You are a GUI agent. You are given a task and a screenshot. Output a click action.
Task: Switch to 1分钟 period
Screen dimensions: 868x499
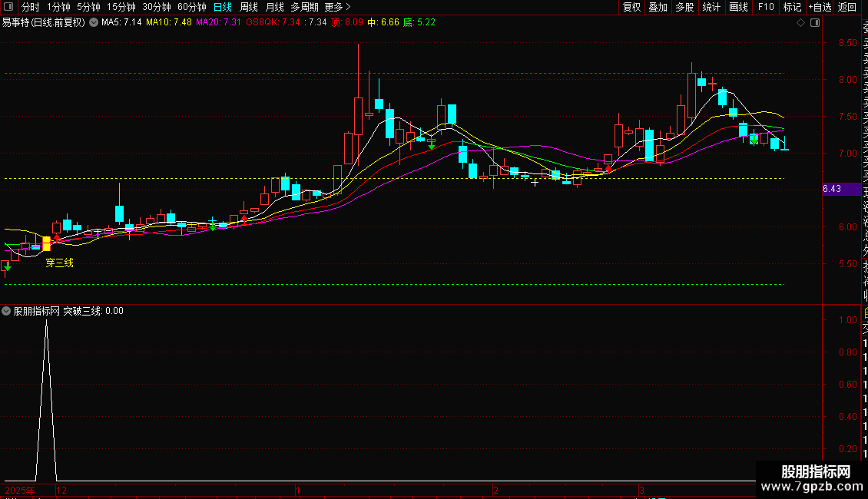coord(58,7)
